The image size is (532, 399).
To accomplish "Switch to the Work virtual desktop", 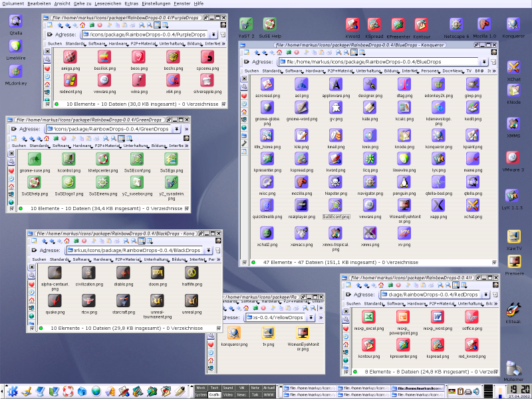I will (x=201, y=388).
